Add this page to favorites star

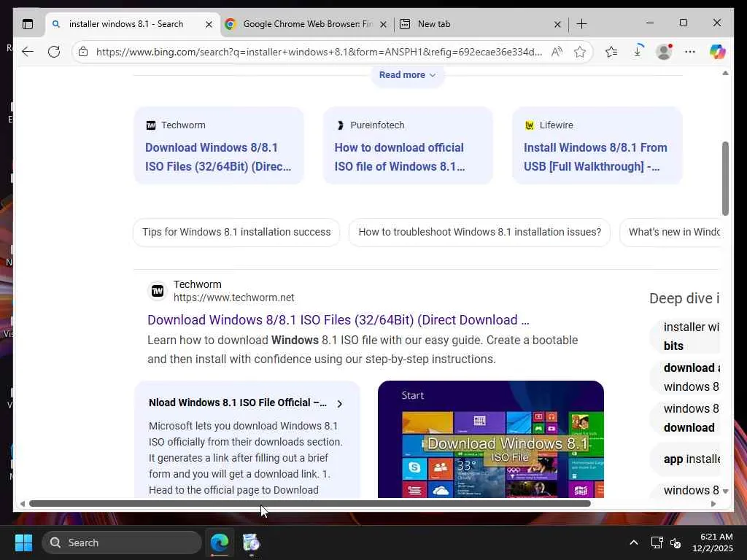580,52
